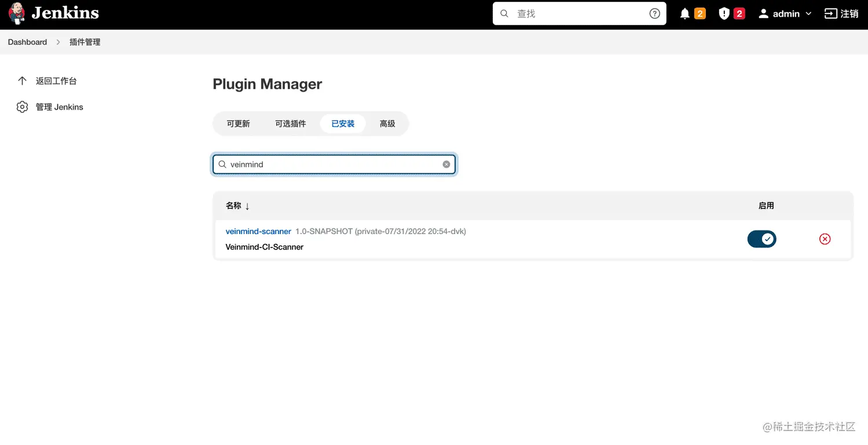This screenshot has width=868, height=445.
Task: Open the Jenkins home title link
Action: (x=65, y=13)
